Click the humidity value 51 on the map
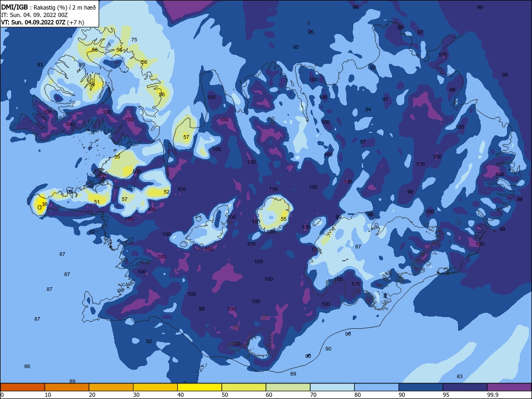 click(x=97, y=202)
